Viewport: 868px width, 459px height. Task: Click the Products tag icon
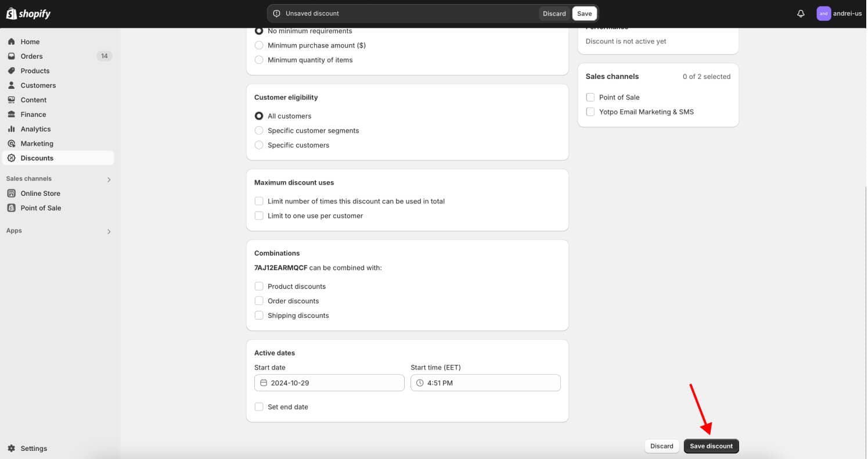[11, 71]
